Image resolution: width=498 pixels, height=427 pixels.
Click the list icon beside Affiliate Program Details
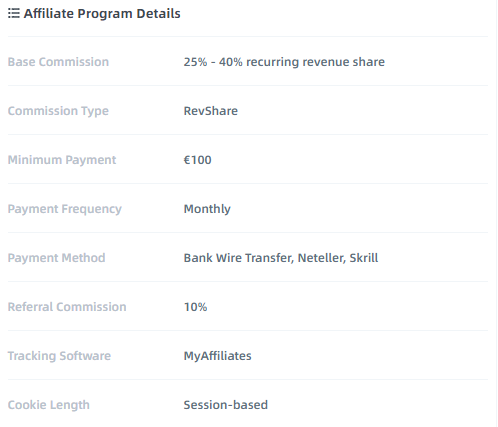pyautogui.click(x=14, y=14)
